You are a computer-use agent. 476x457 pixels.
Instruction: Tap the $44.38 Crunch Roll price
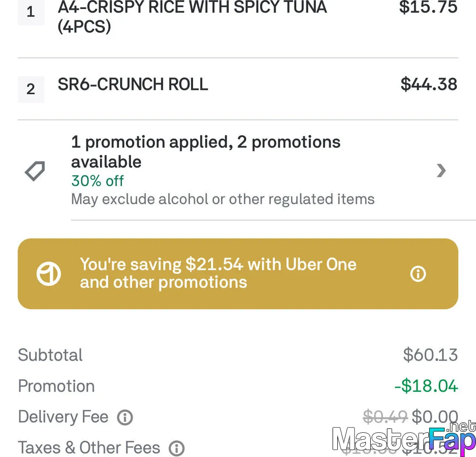(x=429, y=84)
